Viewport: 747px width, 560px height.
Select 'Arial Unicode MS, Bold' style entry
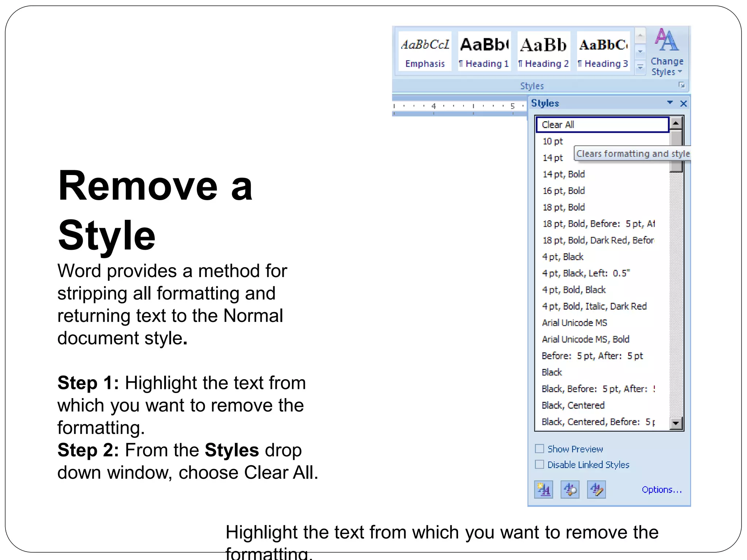[x=603, y=339]
